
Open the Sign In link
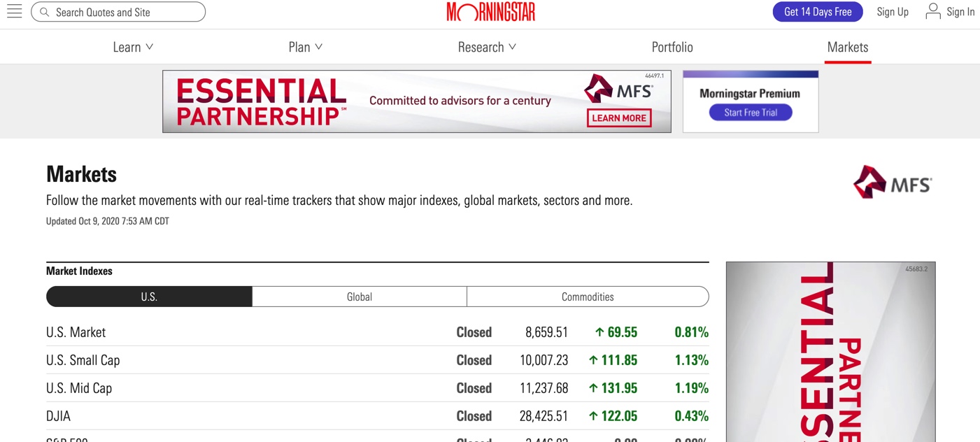click(x=960, y=12)
